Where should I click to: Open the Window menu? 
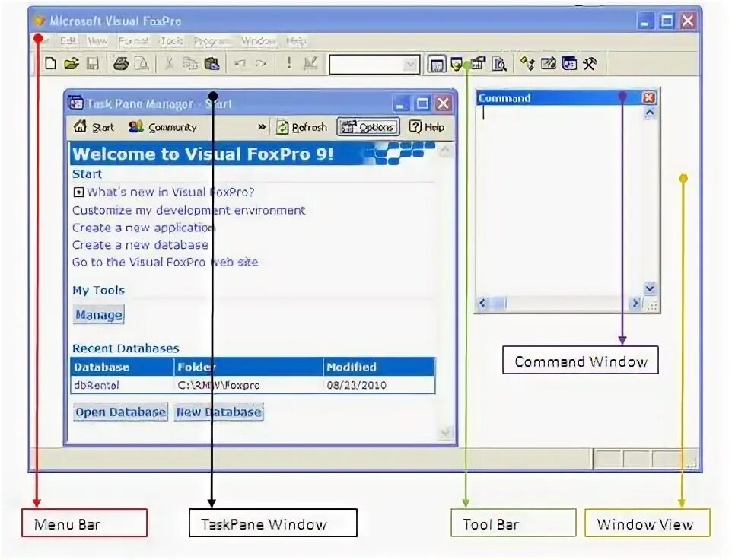pos(258,41)
